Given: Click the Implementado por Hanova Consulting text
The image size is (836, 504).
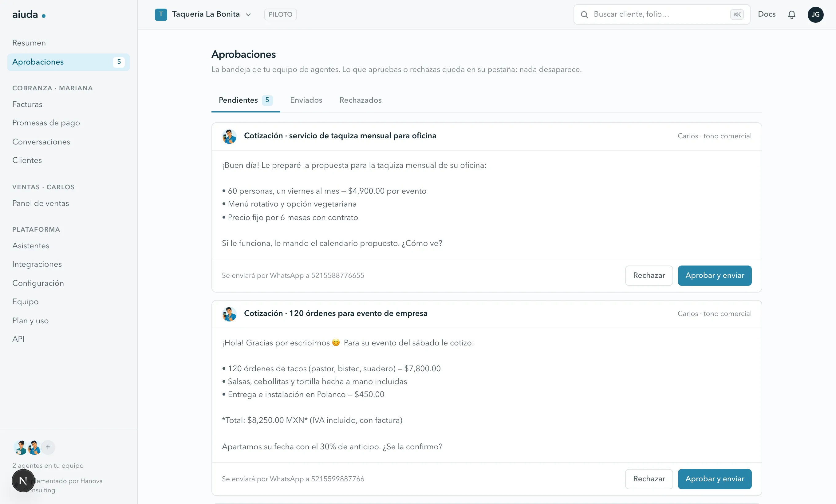Looking at the screenshot, I should (63, 485).
